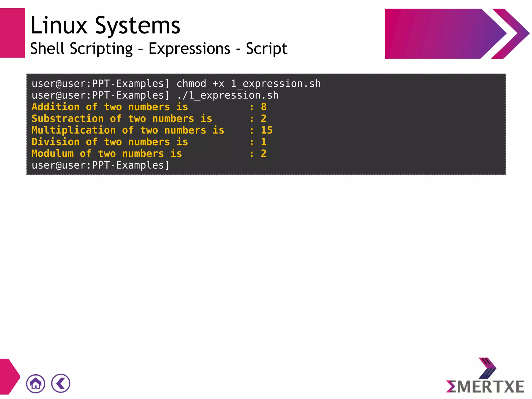Click 'Division of two numbers is' output line
The height and width of the screenshot is (399, 532).
click(x=149, y=142)
